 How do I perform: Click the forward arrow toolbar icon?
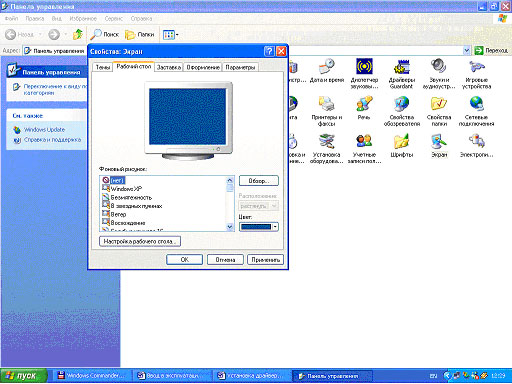(54, 34)
